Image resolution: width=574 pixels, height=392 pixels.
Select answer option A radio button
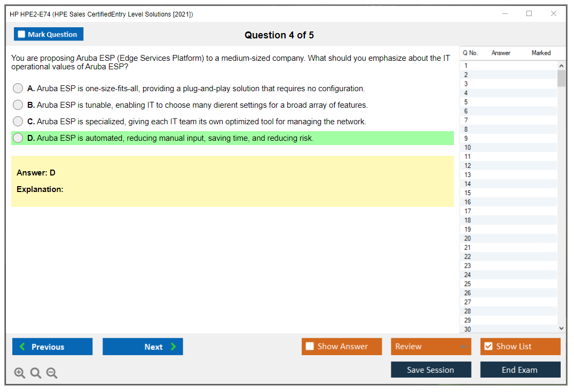pyautogui.click(x=18, y=89)
